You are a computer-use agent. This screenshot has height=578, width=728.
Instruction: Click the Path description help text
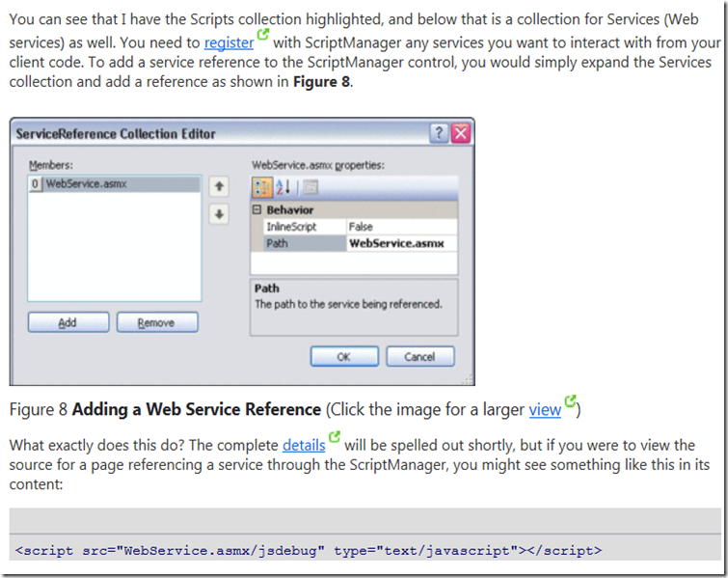[x=348, y=304]
